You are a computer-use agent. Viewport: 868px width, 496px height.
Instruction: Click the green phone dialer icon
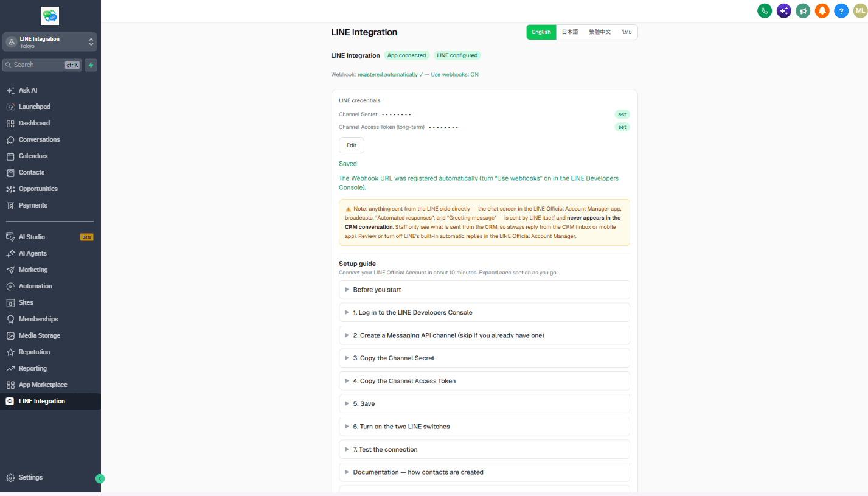(x=765, y=10)
